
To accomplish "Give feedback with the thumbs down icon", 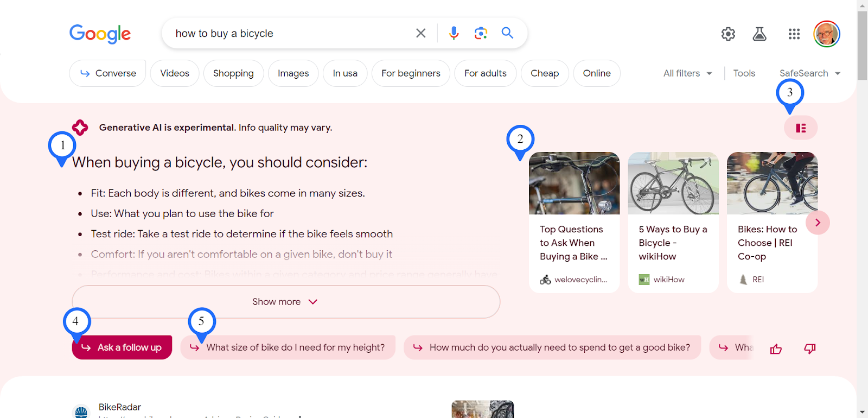I will pyautogui.click(x=809, y=348).
